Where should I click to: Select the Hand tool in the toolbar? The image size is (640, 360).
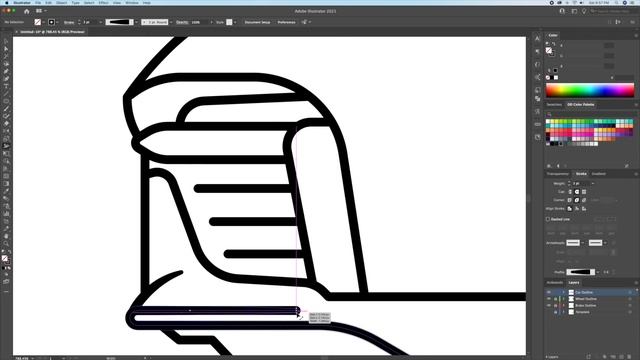(6, 236)
